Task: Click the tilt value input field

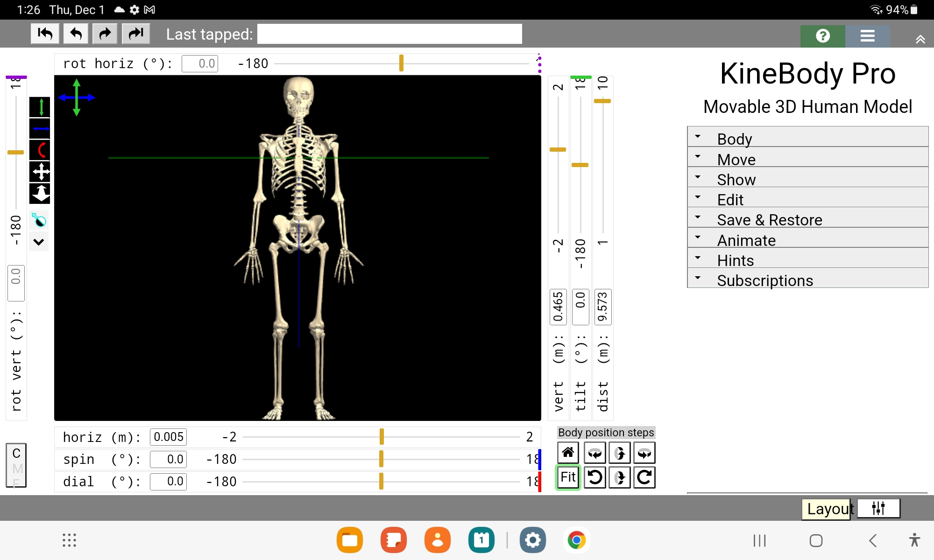Action: pos(580,307)
